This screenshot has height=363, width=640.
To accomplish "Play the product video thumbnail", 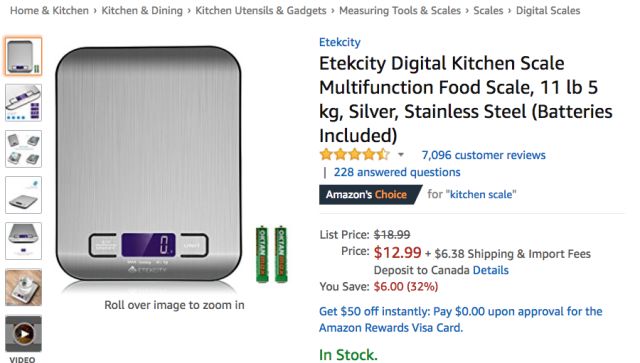I will pyautogui.click(x=23, y=334).
